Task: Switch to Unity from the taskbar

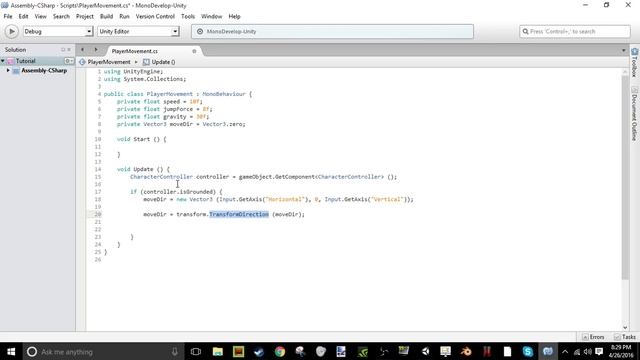Action: tap(425, 351)
